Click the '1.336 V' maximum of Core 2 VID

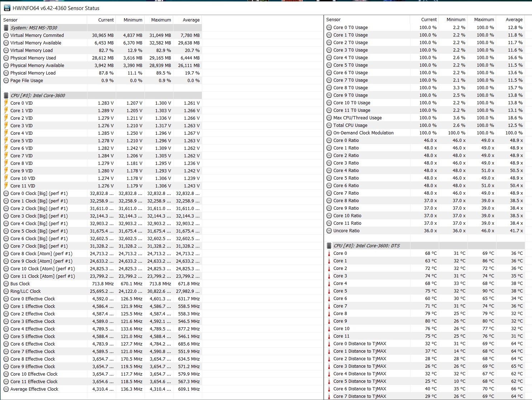point(163,118)
